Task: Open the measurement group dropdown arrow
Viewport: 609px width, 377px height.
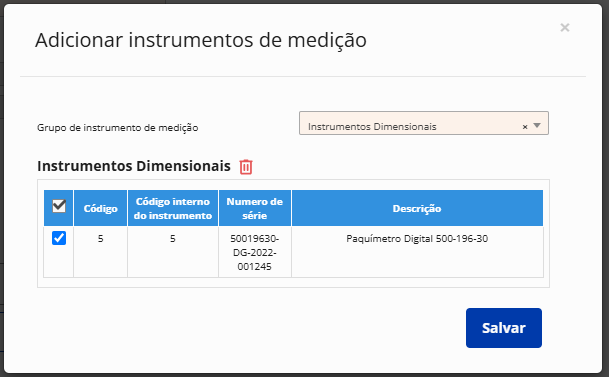Action: pyautogui.click(x=537, y=125)
